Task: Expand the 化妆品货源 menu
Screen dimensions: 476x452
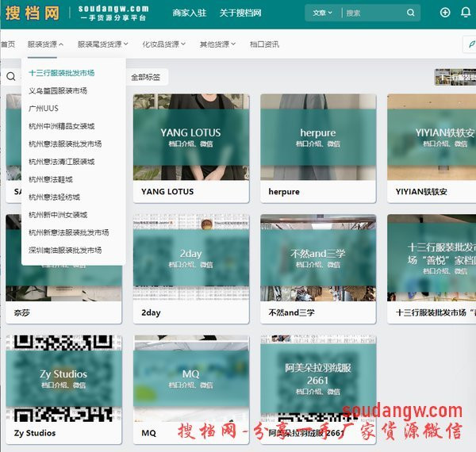Action: point(163,44)
